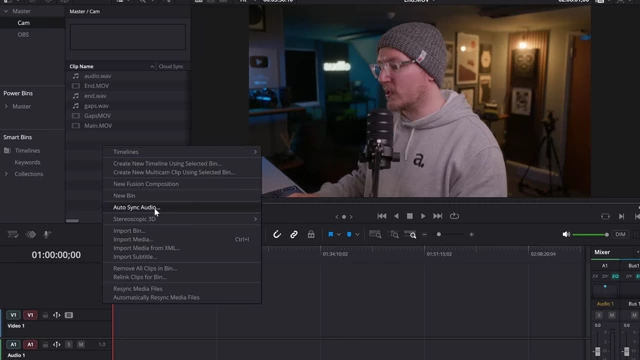Screen dimensions: 640x360
Task: Choose Auto Sync Audio from context menu
Action: (182, 207)
